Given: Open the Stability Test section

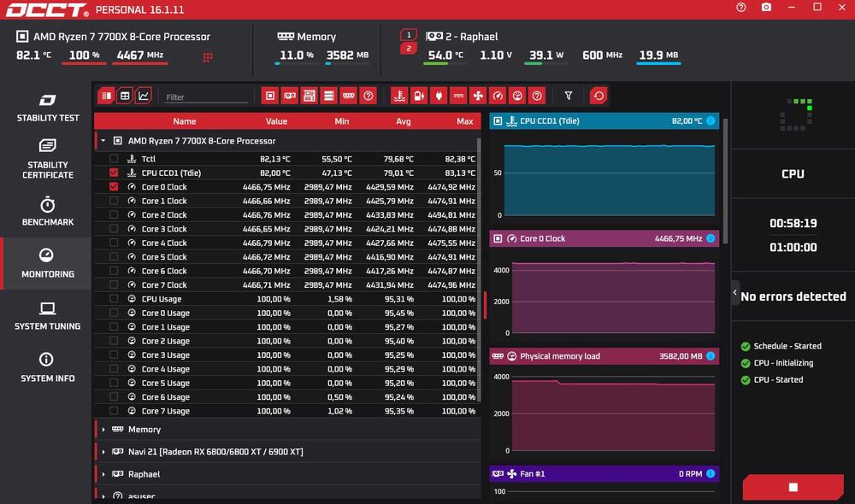Looking at the screenshot, I should click(x=47, y=108).
